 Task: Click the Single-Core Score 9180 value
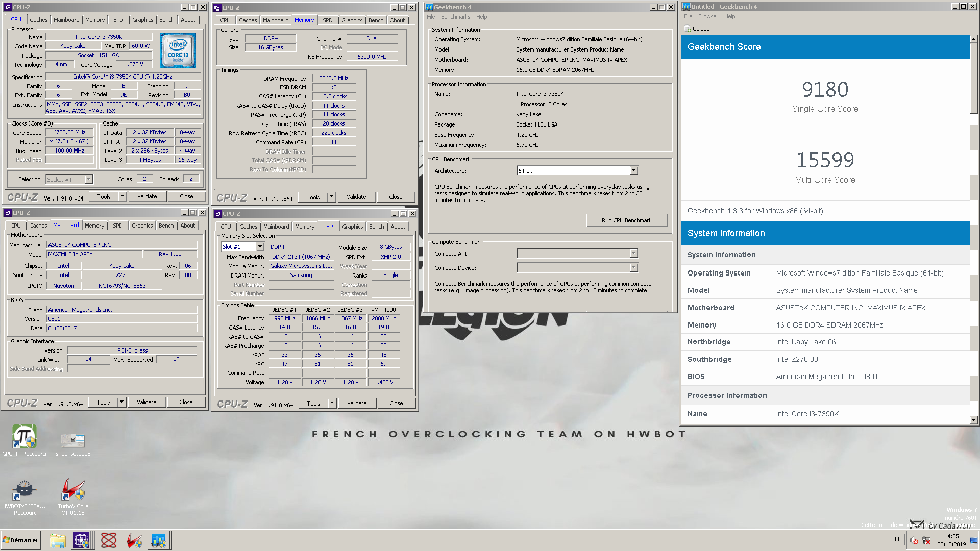coord(825,90)
